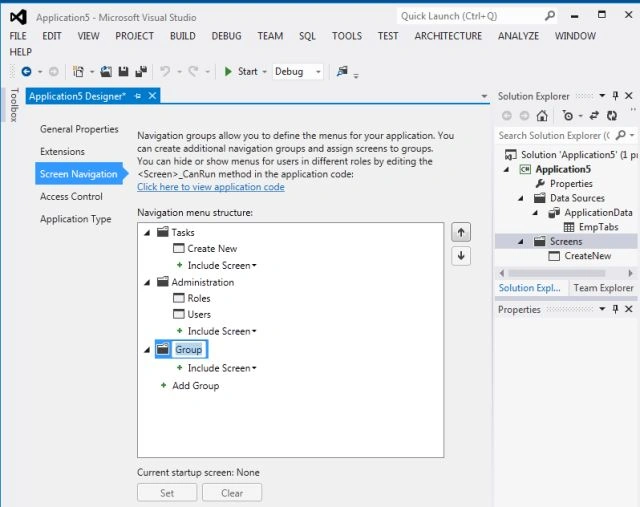The image size is (640, 507).
Task: Click the Undo toolbar icon
Action: click(x=165, y=72)
